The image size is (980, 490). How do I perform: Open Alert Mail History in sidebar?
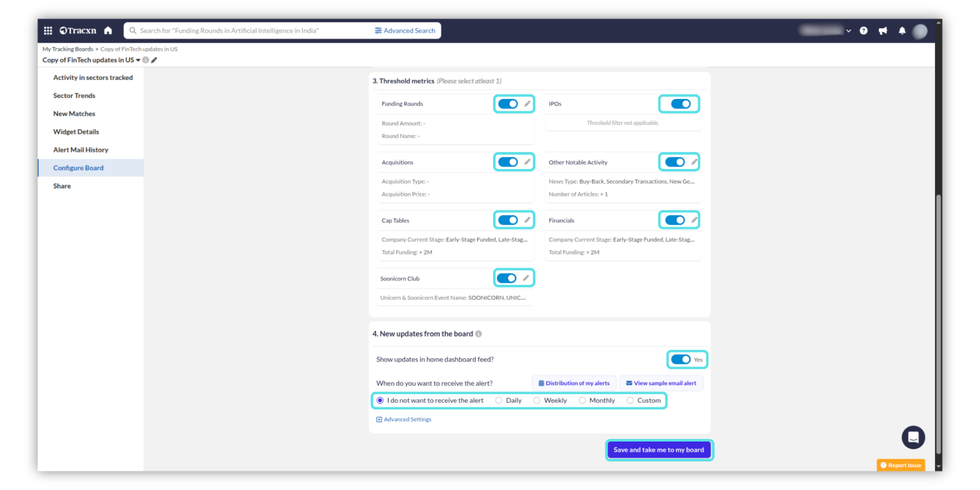tap(81, 150)
